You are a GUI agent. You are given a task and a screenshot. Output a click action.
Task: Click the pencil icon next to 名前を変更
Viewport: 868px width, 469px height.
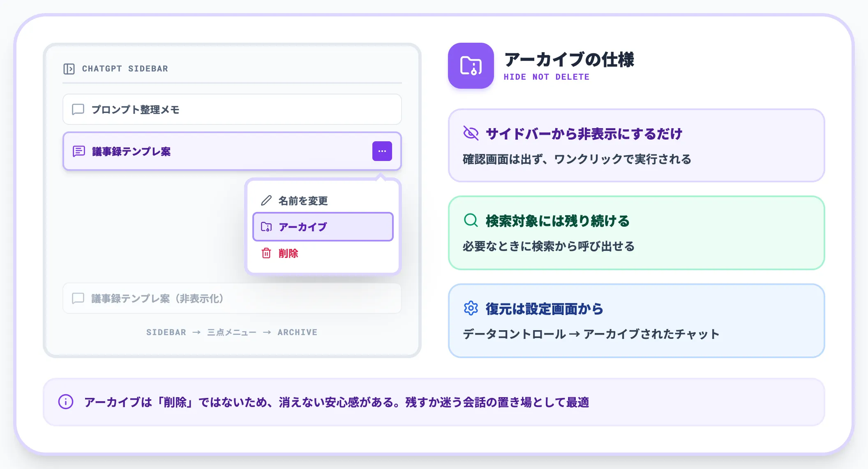266,200
